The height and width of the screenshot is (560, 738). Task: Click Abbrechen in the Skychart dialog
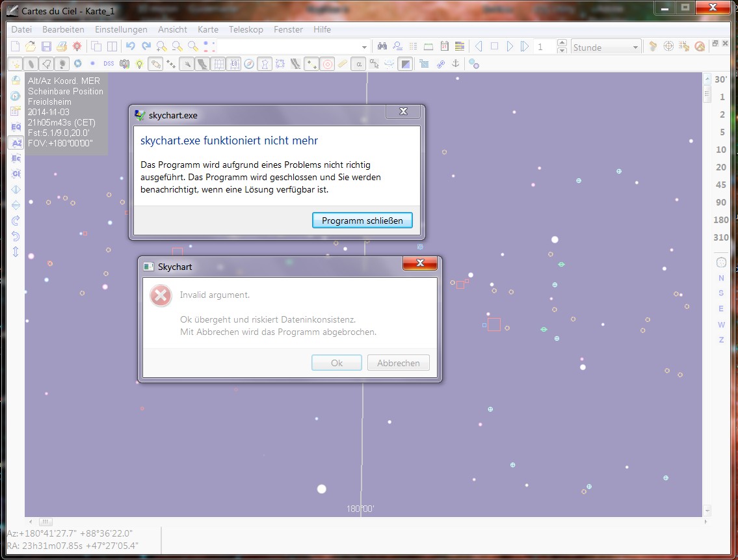[398, 363]
